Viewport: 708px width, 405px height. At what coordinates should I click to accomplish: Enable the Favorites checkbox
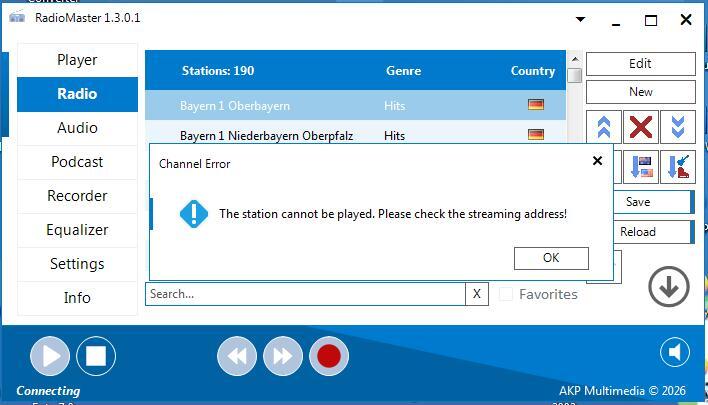tap(506, 294)
